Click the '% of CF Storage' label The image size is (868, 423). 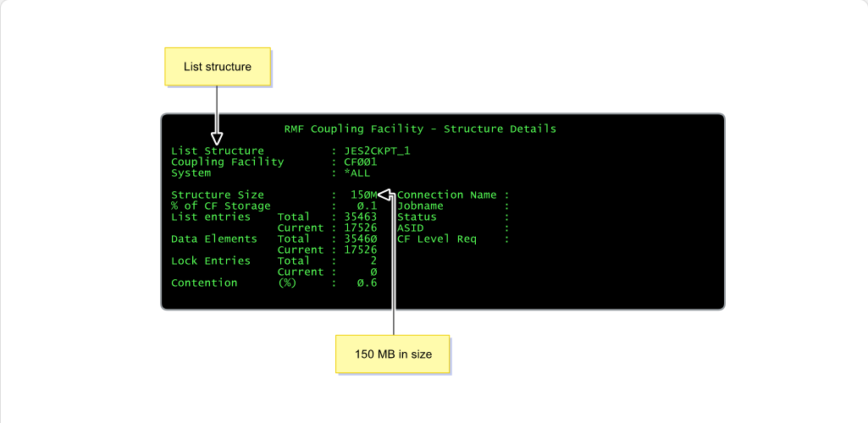click(x=221, y=206)
